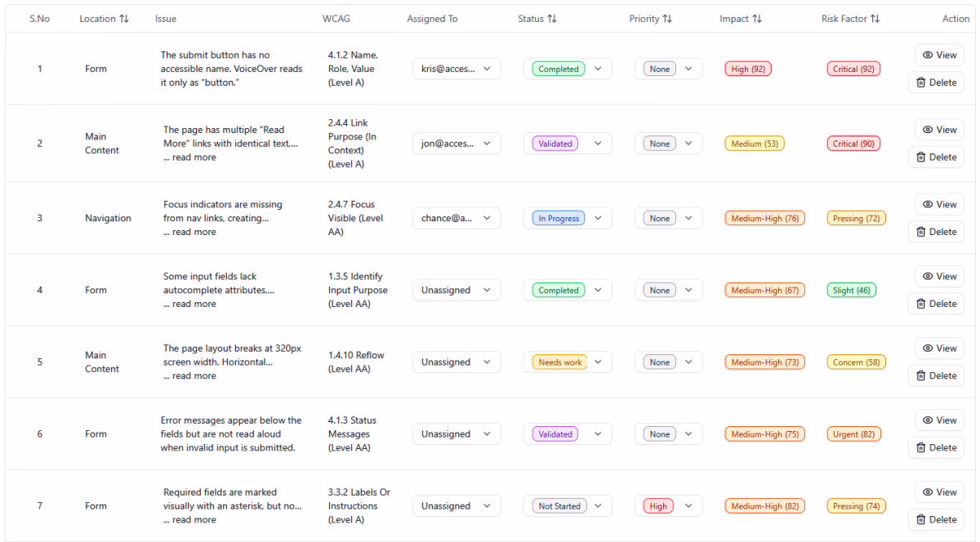Click 4.1.2 Name, Role, Value cell

(x=354, y=69)
